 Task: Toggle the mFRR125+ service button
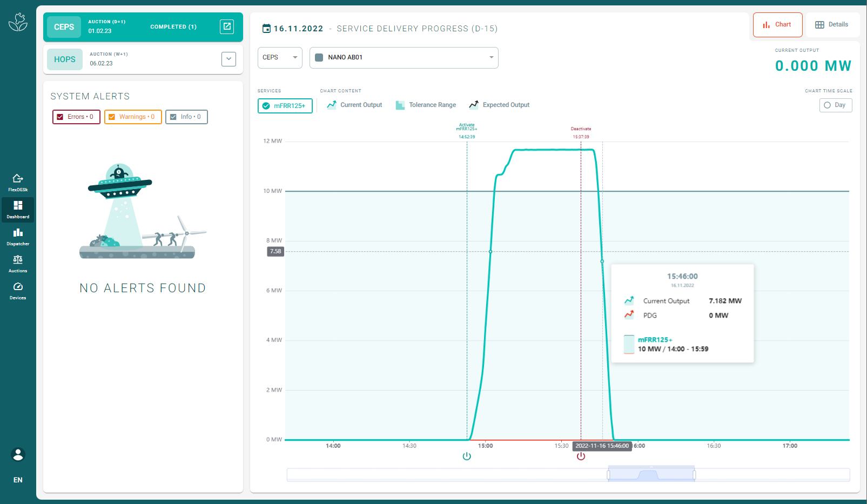(285, 106)
